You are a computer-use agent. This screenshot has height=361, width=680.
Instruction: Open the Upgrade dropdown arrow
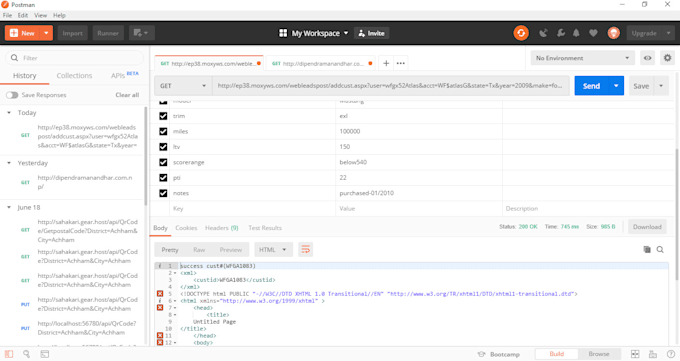tap(668, 33)
